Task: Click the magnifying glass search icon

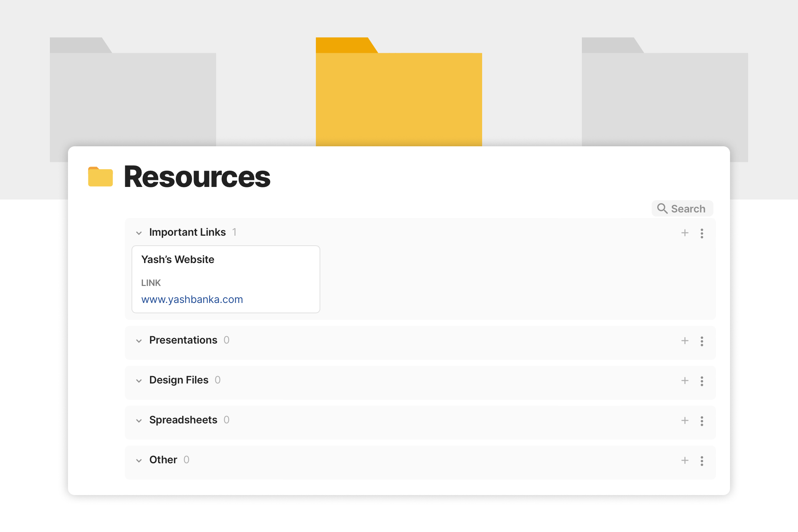Action: click(x=662, y=209)
